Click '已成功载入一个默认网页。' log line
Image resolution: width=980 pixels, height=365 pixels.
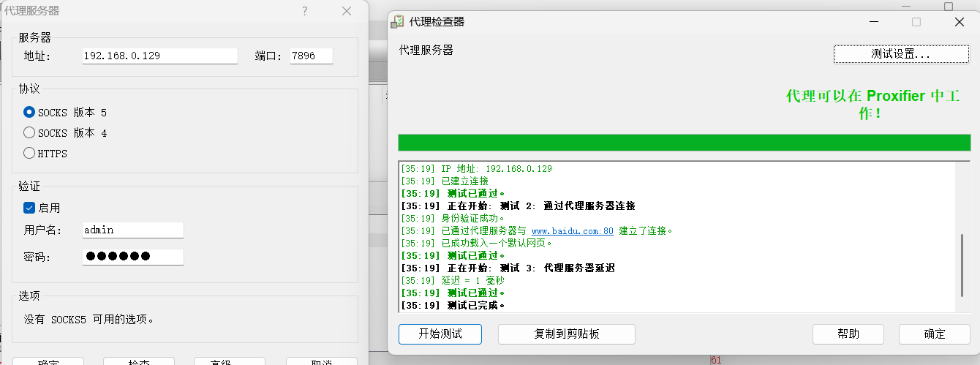477,243
